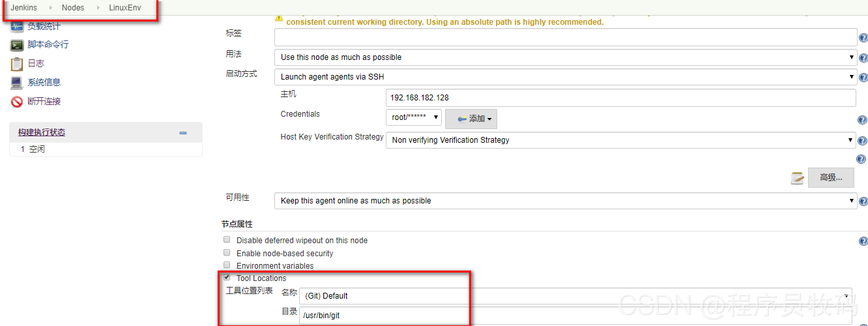Click the host field containing 192.168.182.128
The image size is (868, 326).
click(x=620, y=98)
